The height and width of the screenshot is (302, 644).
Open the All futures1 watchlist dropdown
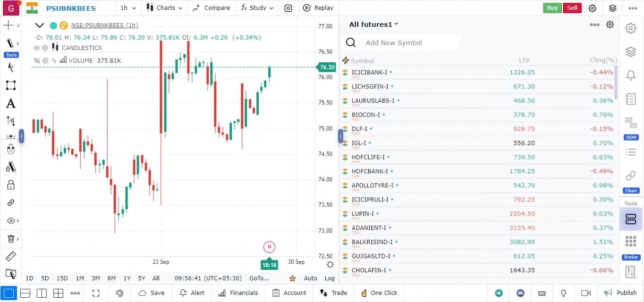[x=373, y=25]
